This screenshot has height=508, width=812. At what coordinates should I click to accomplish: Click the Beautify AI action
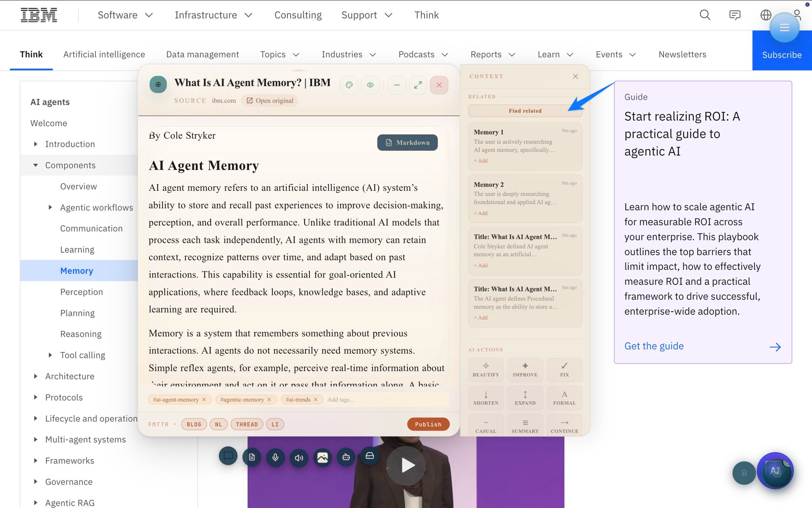tap(486, 369)
